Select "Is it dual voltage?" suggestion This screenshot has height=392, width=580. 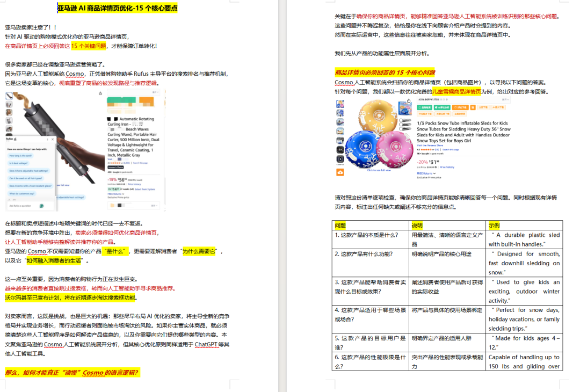(x=19, y=163)
